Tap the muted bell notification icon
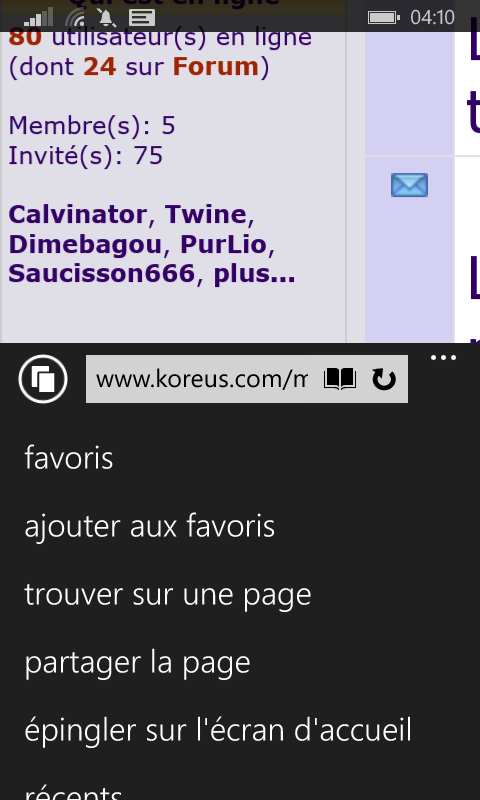480x800 pixels. 107,18
